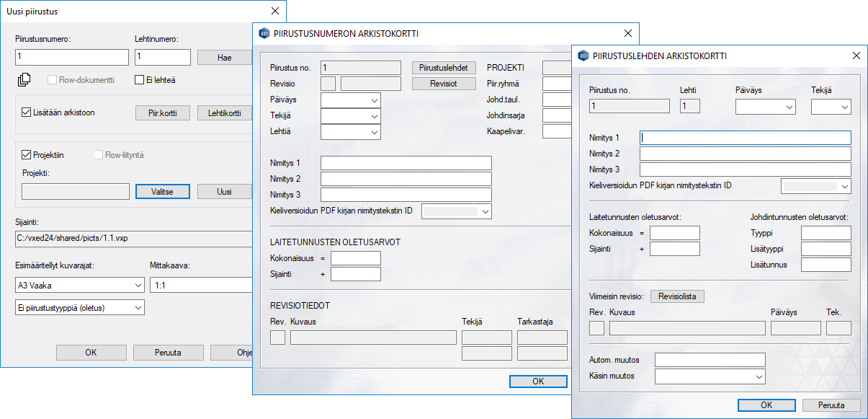The width and height of the screenshot is (868, 419).
Task: Click the Valitse project button
Action: tap(163, 191)
